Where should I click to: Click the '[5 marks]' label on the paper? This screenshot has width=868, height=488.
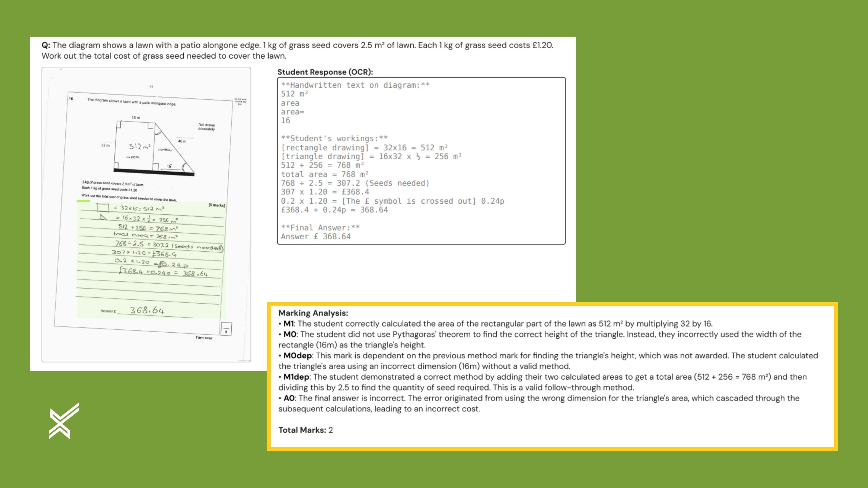pos(216,205)
